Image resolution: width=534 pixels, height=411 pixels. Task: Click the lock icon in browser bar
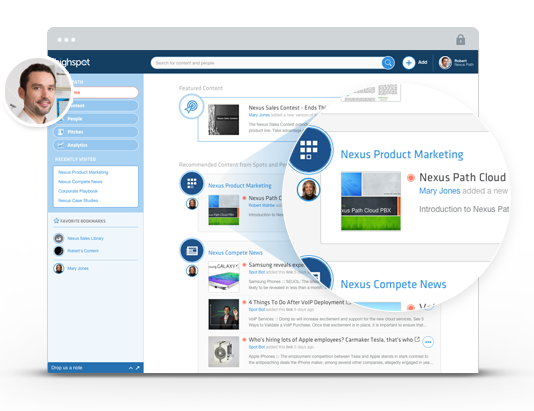[460, 39]
